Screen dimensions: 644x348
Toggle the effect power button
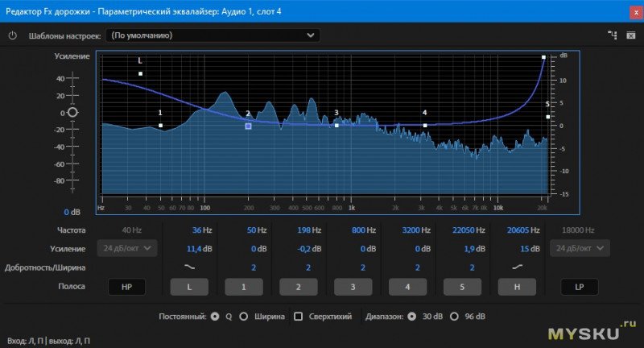(x=12, y=35)
